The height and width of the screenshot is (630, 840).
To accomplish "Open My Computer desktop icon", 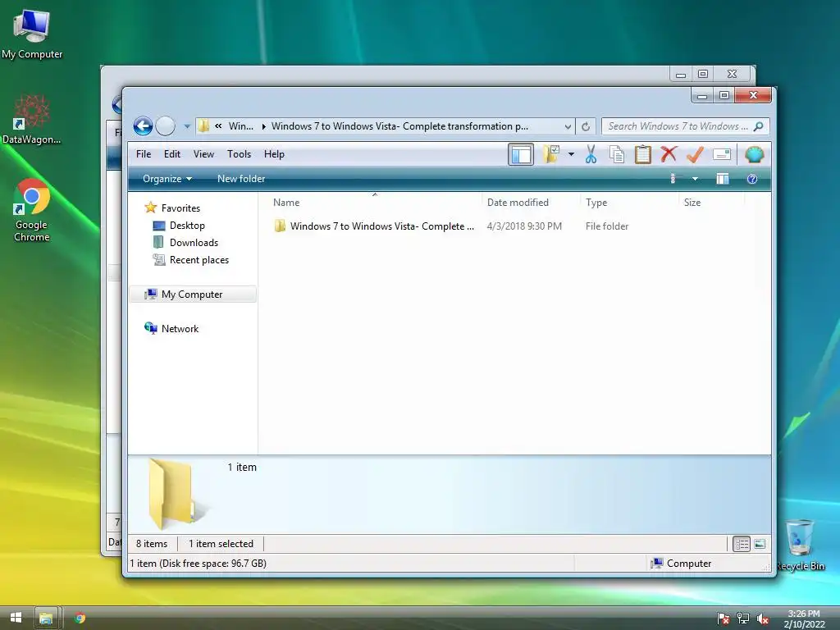I will [x=32, y=34].
